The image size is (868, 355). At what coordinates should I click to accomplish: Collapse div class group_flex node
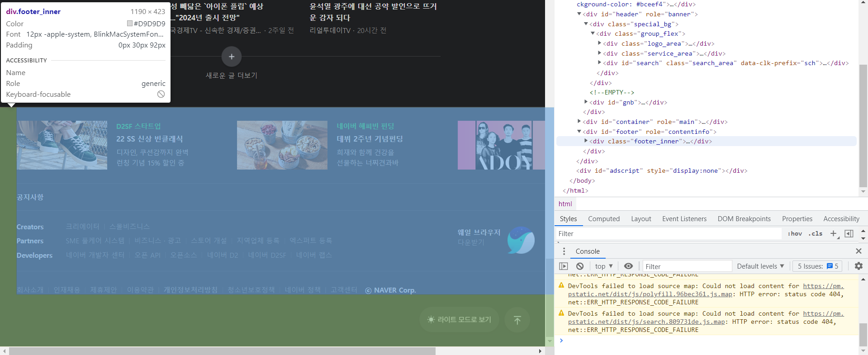(x=593, y=33)
